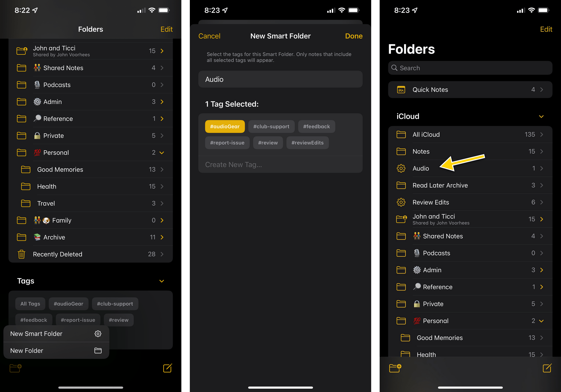Tap the New Smart Folder gear icon
Screen dimensions: 561x392
click(98, 334)
